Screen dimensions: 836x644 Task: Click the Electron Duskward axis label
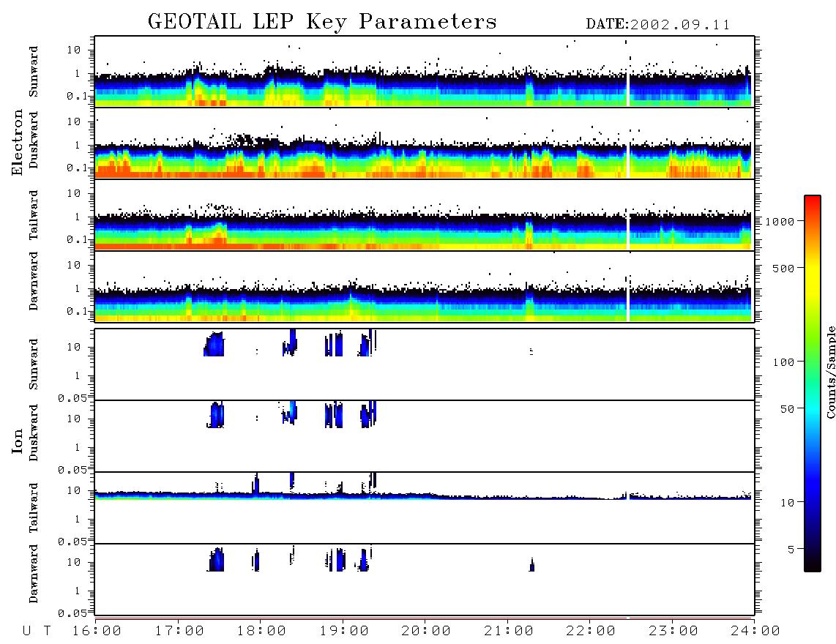34,141
